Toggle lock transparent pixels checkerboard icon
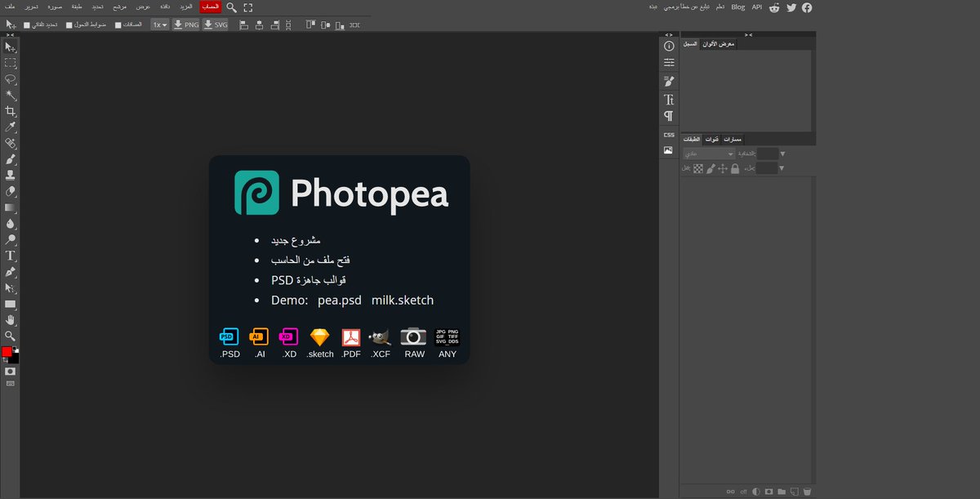Viewport: 980px width, 499px height. click(x=698, y=168)
